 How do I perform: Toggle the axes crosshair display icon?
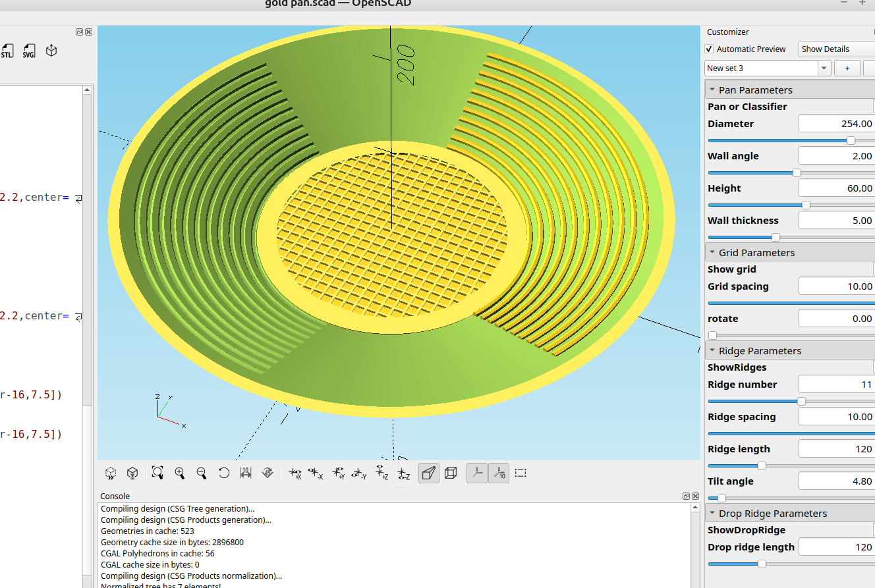[476, 473]
